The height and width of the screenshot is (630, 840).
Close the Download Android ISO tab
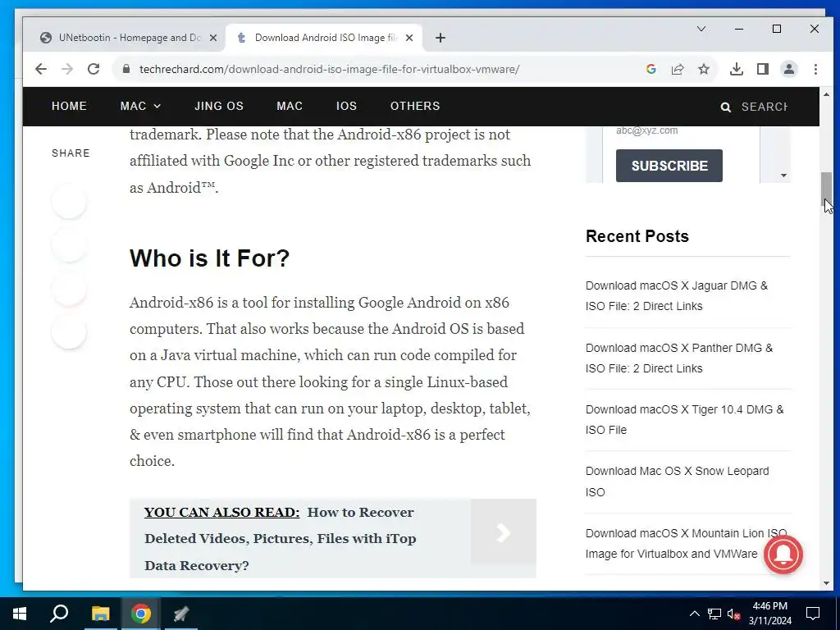[x=409, y=38]
